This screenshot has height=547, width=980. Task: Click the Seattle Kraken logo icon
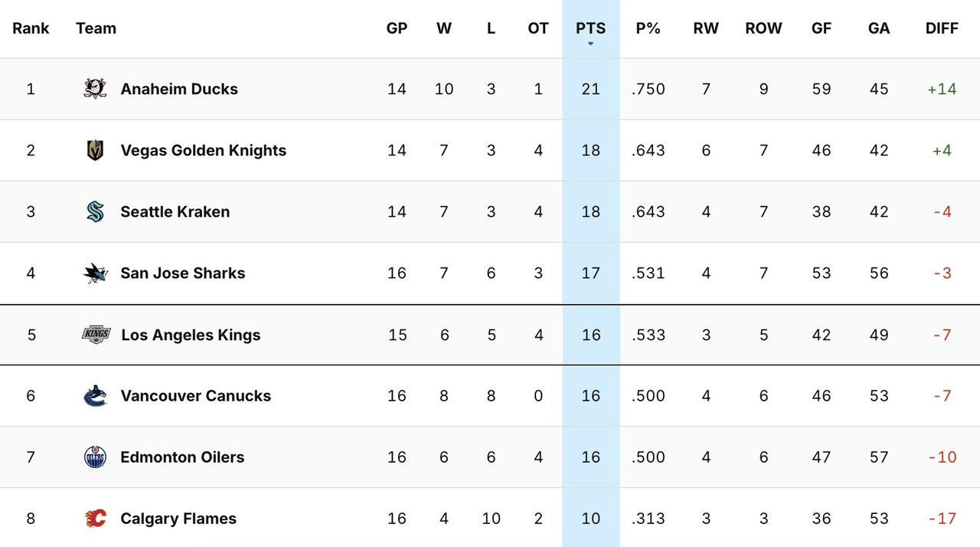point(94,211)
